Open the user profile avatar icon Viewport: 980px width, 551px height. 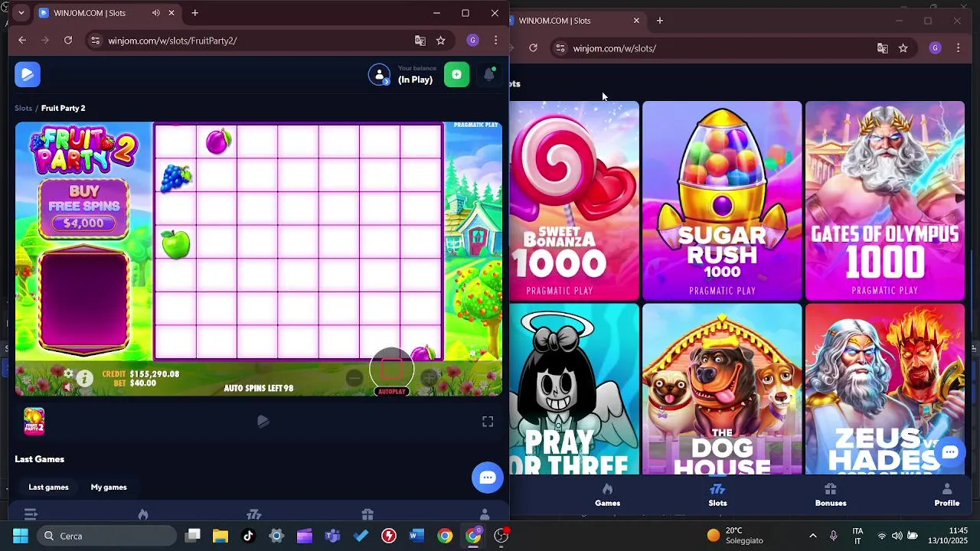click(x=379, y=74)
